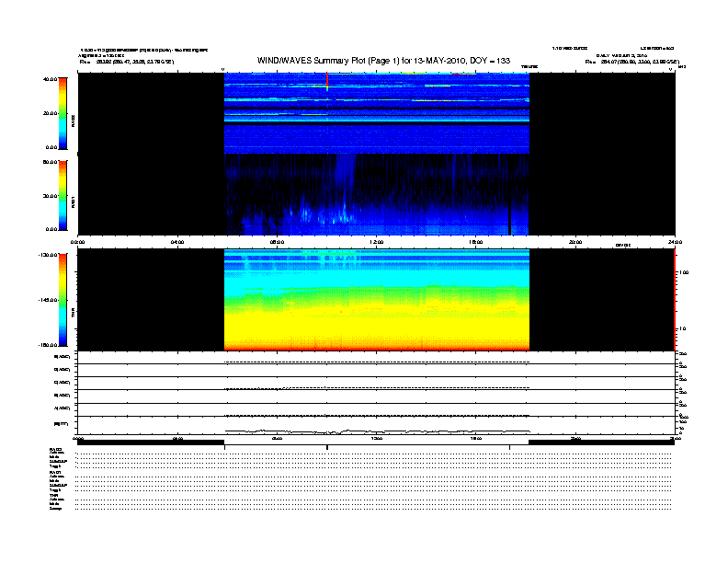This screenshot has height=563, width=728.
Task: Click the RAD2 heading in bottom status block
Action: [x=56, y=449]
